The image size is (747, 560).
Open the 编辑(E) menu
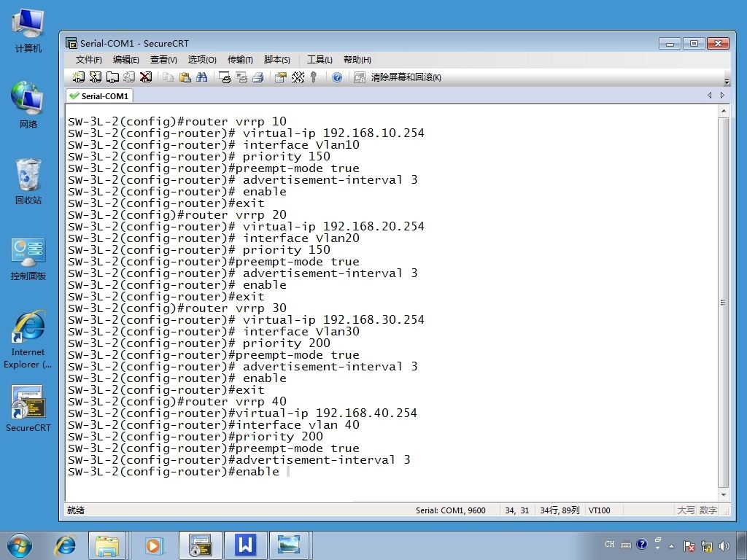point(125,60)
